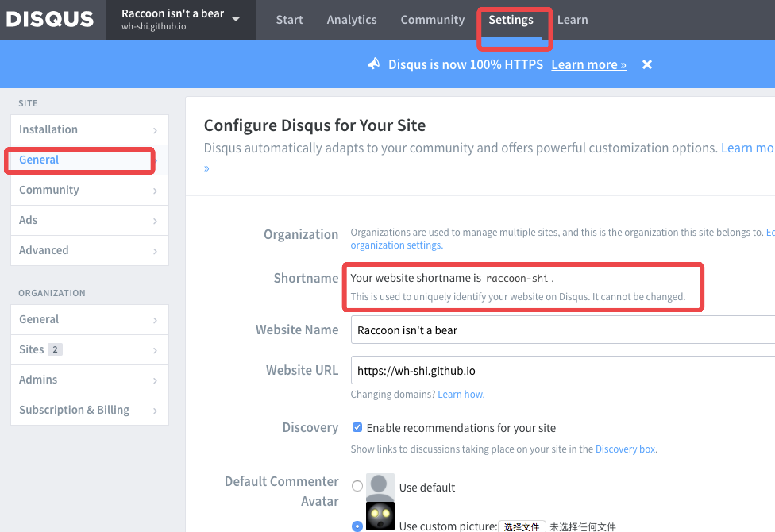Open the Analytics tab

[351, 20]
